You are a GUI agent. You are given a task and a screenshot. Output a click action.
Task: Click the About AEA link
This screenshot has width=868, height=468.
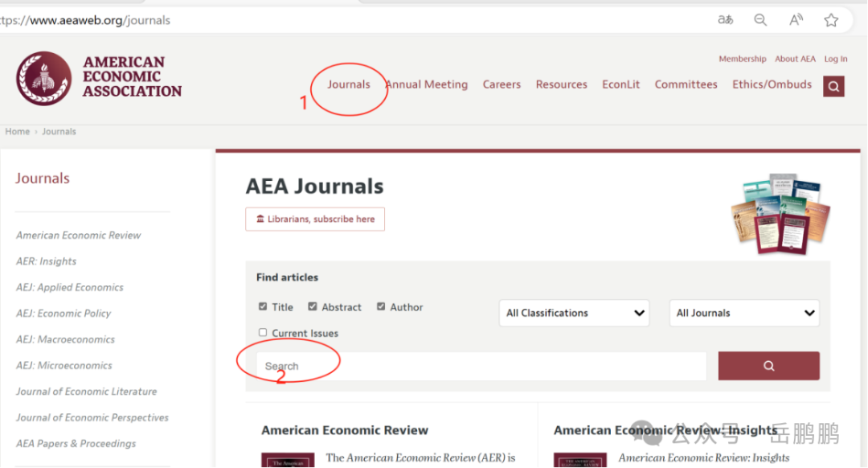(795, 59)
